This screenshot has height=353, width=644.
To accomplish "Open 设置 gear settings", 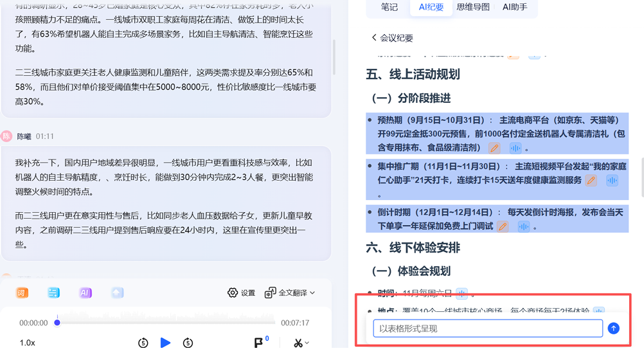I will tap(242, 293).
